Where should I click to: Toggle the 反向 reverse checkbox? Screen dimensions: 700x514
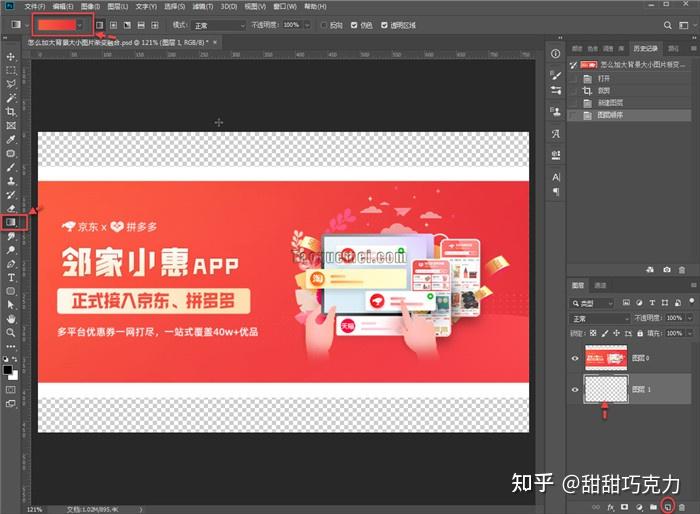324,25
